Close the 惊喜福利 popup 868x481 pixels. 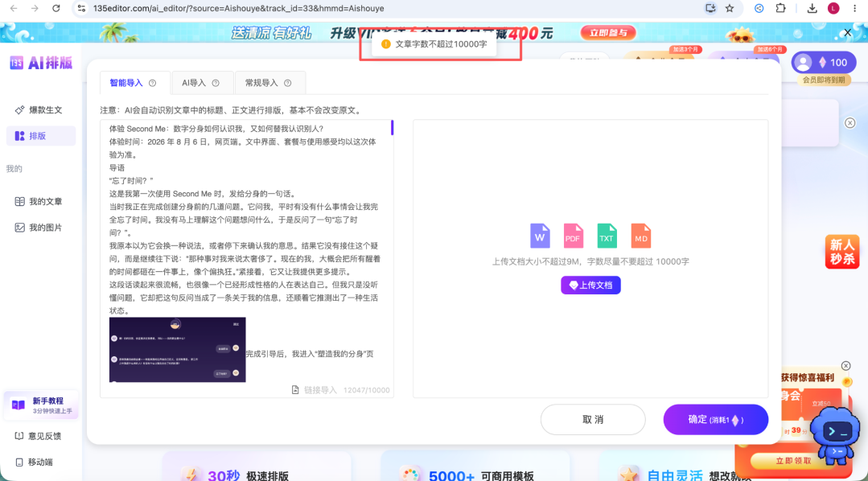pos(845,366)
